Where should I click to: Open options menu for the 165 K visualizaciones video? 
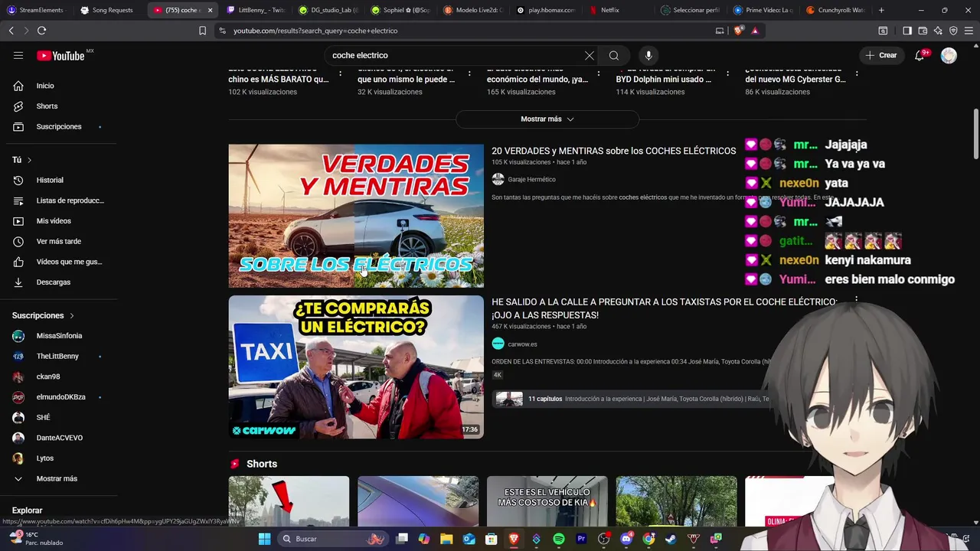(x=598, y=74)
